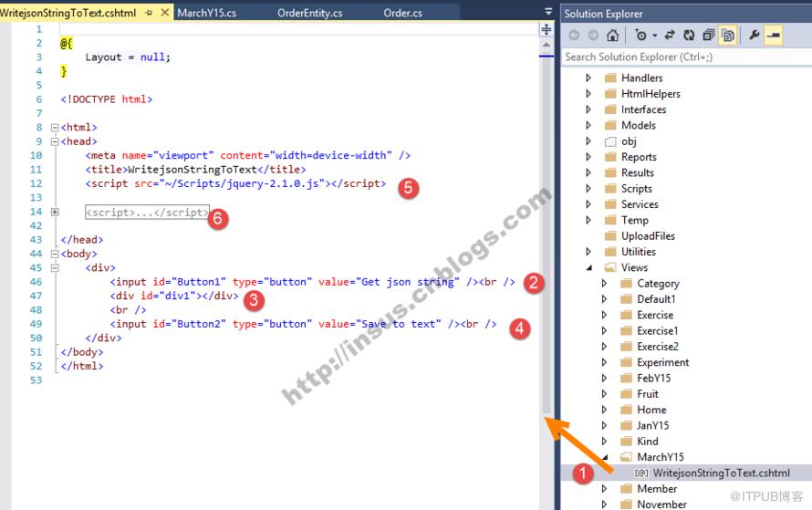Expand the Home folder arrow
812x510 pixels.
pos(604,410)
